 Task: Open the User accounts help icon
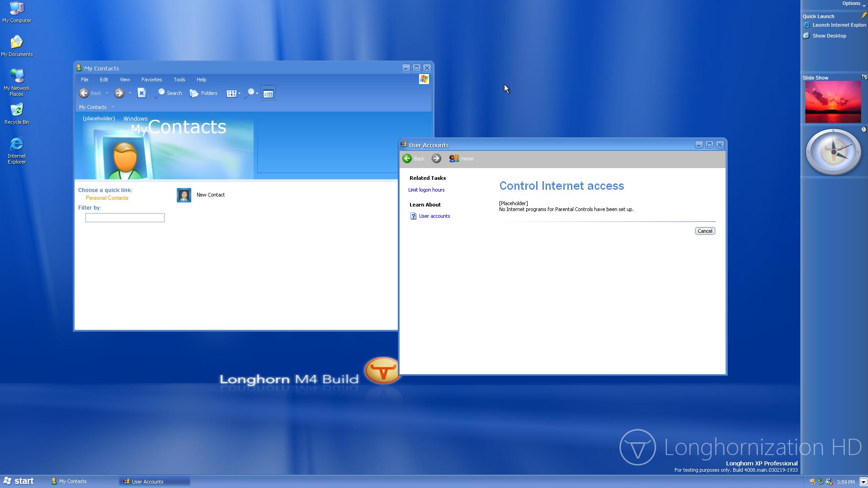[413, 216]
